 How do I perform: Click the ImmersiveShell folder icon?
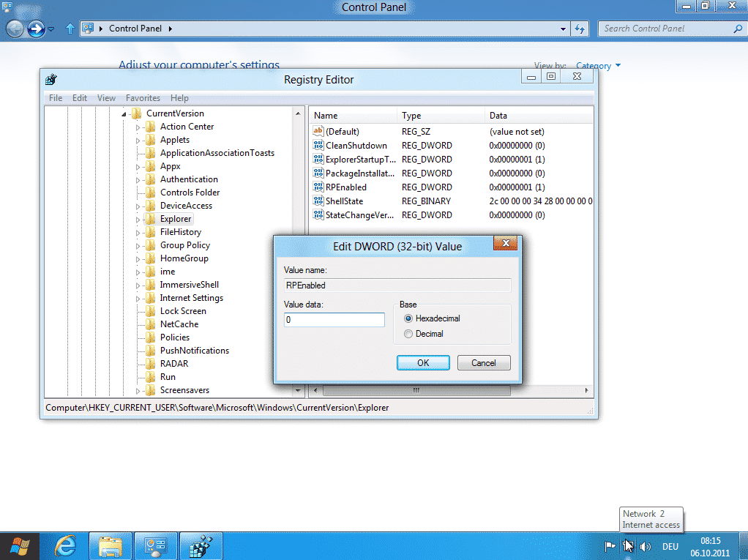coord(150,284)
